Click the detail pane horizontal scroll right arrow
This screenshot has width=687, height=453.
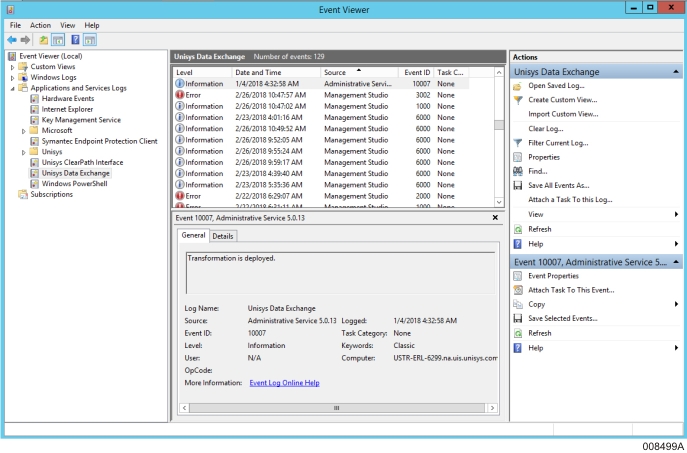coord(492,408)
